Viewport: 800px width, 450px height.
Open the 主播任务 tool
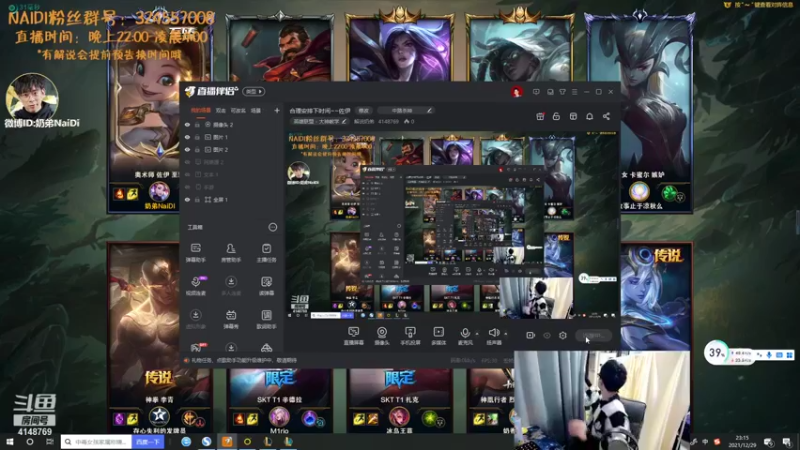point(266,253)
